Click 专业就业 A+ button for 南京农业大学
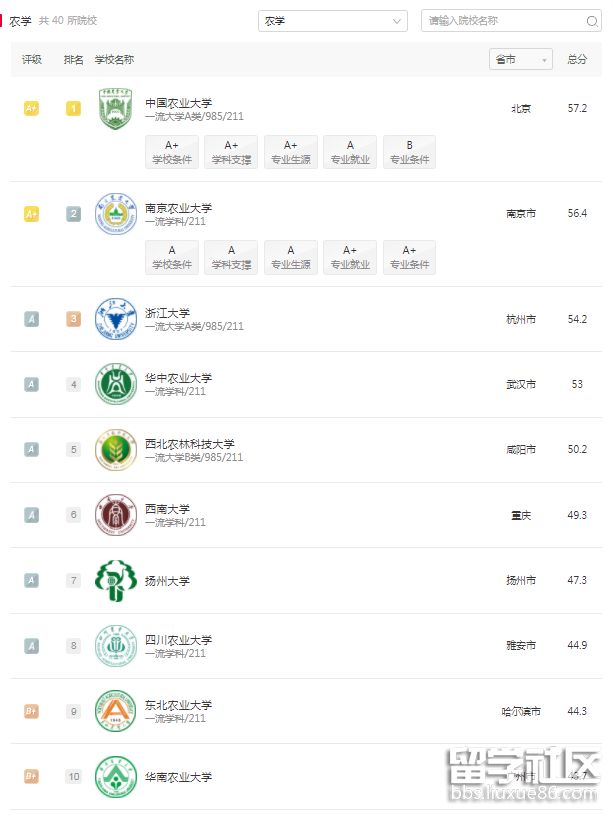Viewport: 614px width, 815px height. (350, 257)
